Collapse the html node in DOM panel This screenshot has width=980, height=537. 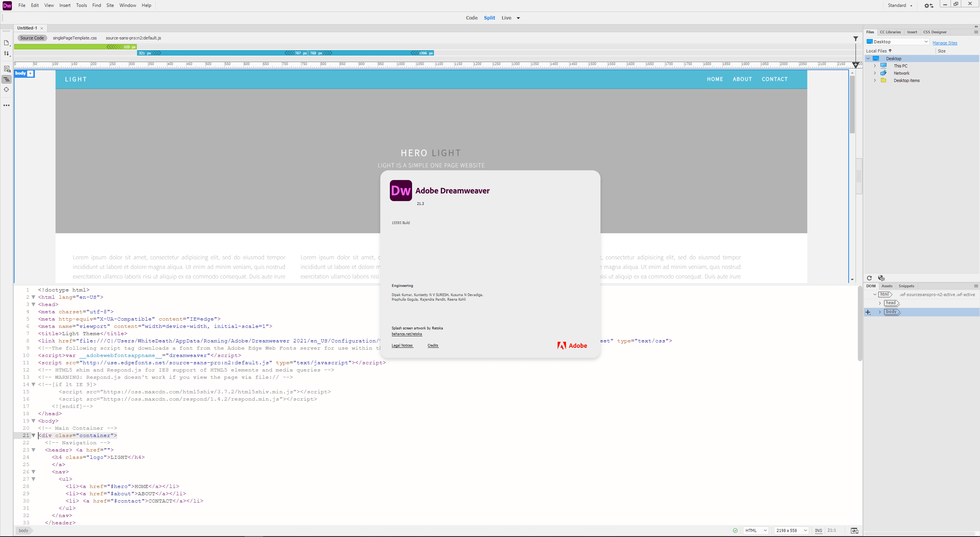point(875,295)
